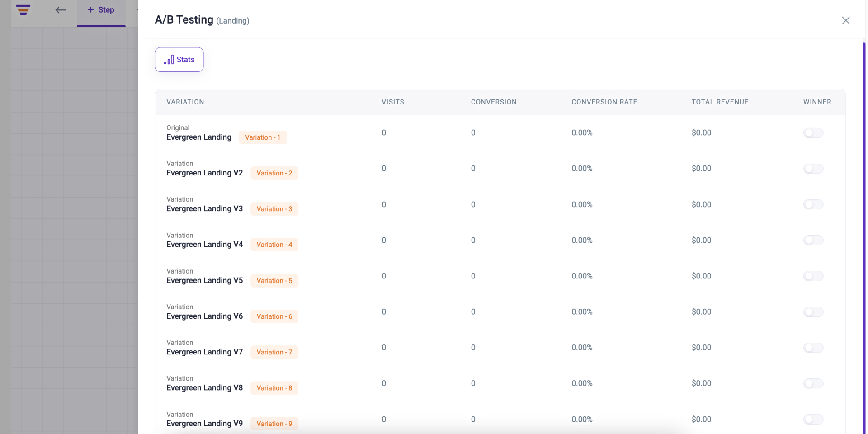The width and height of the screenshot is (868, 434).
Task: Click the VISITS column header
Action: (x=393, y=102)
